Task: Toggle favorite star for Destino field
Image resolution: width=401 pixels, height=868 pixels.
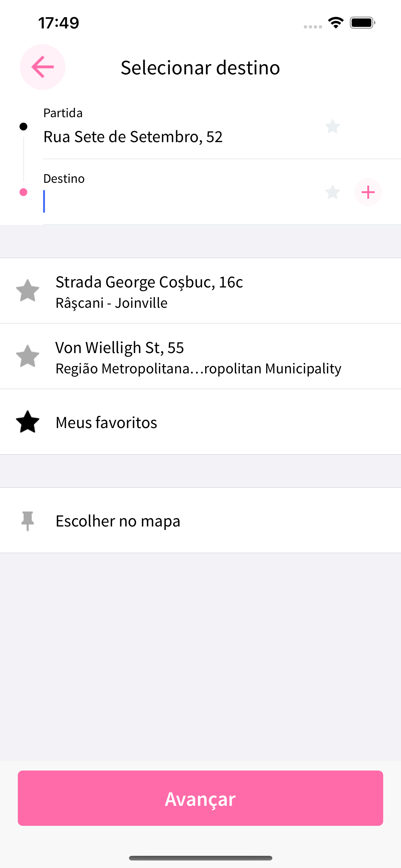Action: (332, 192)
